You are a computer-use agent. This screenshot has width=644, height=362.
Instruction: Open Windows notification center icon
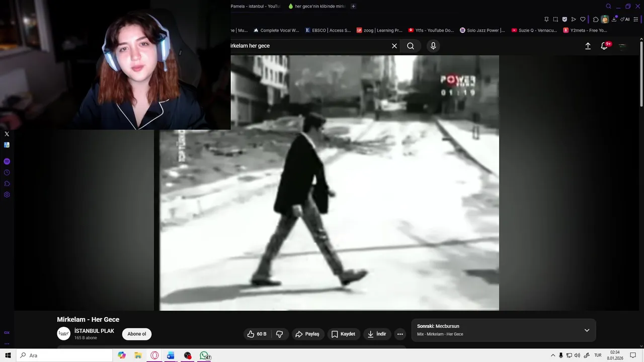633,355
